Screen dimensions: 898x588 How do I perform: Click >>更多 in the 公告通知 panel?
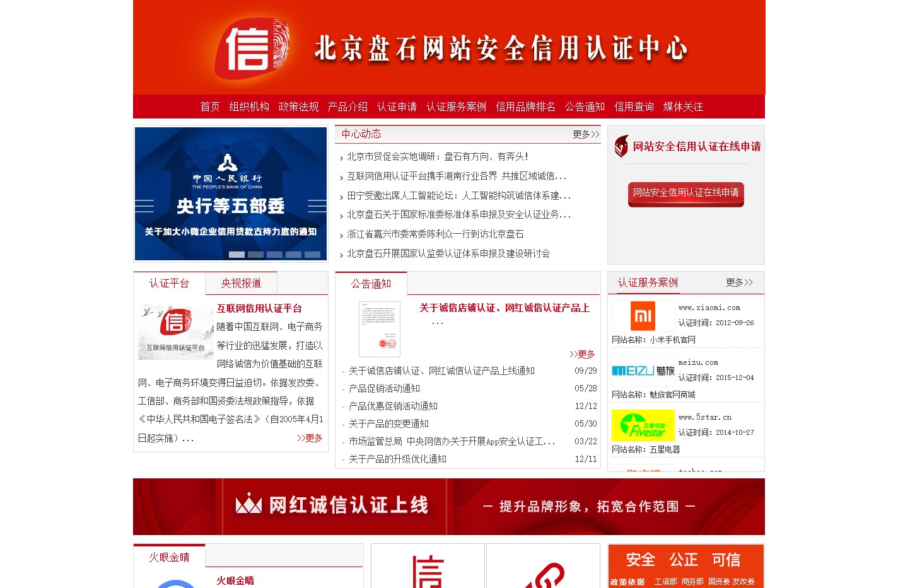(582, 354)
